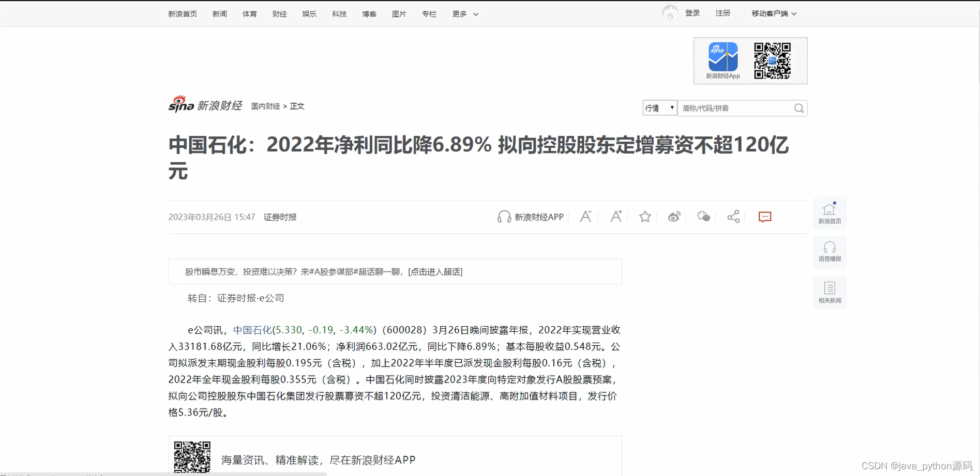This screenshot has width=980, height=476.
Task: Share article to Weibo icon
Action: click(x=674, y=217)
